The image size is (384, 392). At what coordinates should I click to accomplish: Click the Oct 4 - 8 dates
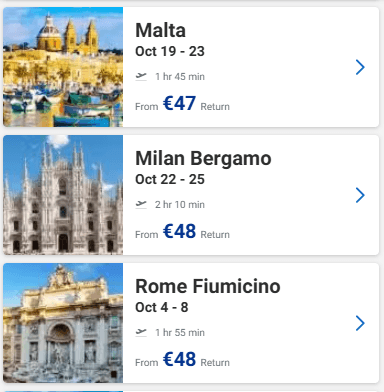pyautogui.click(x=162, y=307)
